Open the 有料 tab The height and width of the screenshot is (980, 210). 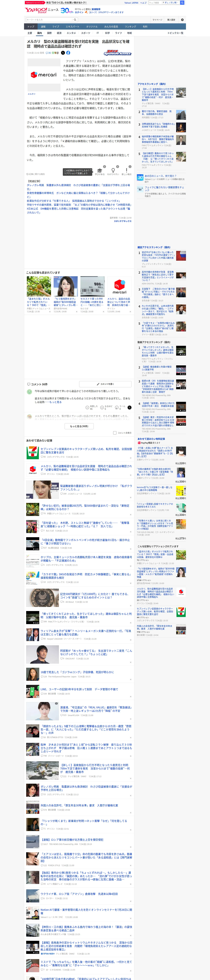pyautogui.click(x=145, y=27)
